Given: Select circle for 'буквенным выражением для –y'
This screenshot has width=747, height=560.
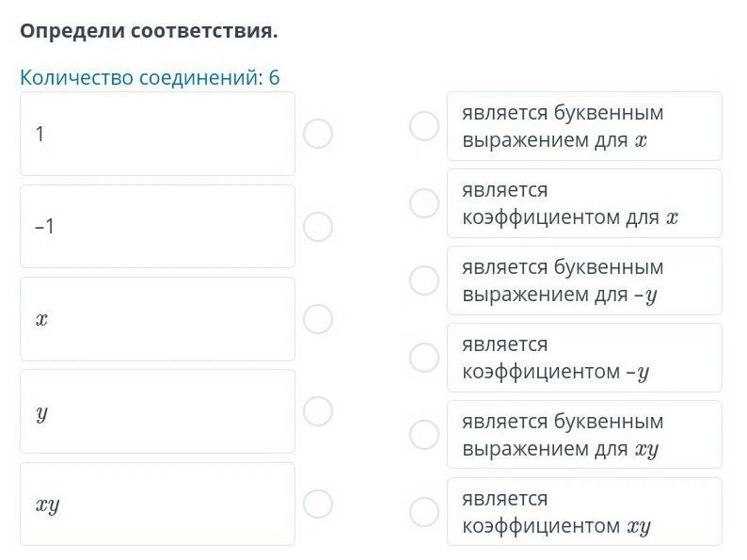Looking at the screenshot, I should tap(424, 280).
